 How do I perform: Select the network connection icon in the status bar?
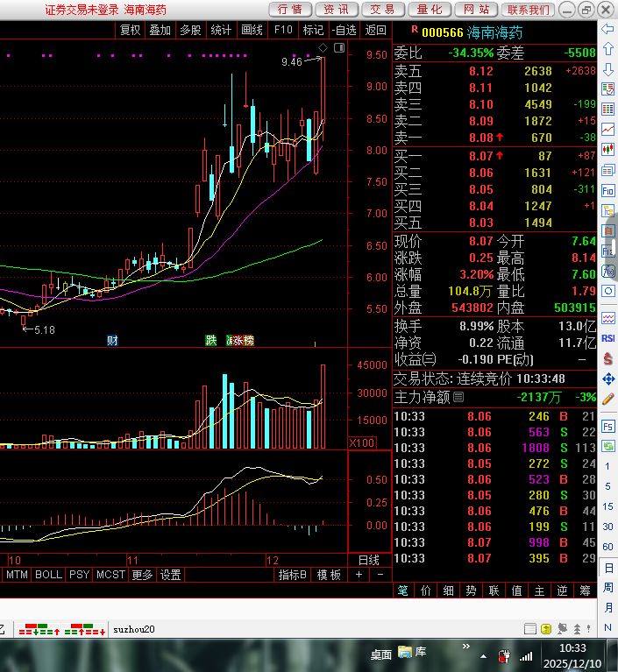pyautogui.click(x=562, y=629)
